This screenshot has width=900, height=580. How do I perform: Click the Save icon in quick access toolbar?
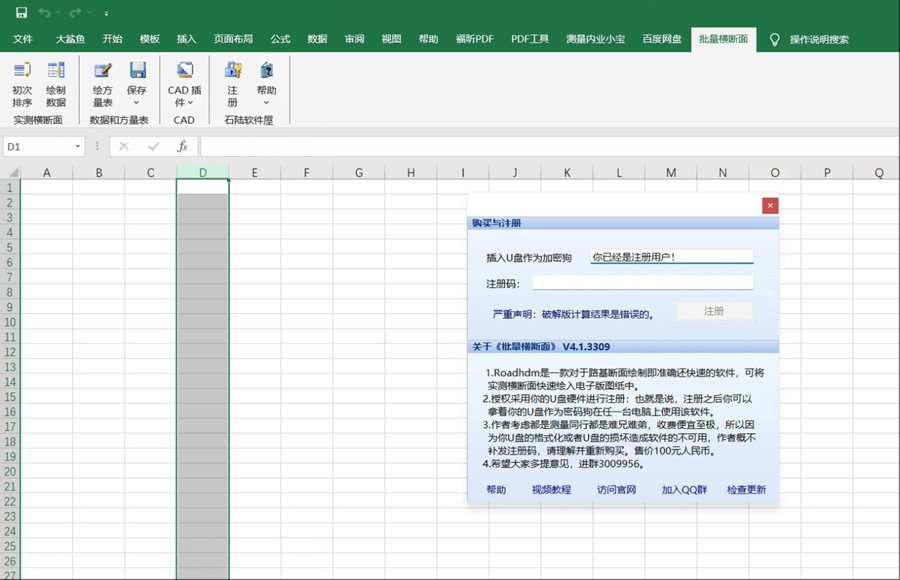pyautogui.click(x=21, y=13)
